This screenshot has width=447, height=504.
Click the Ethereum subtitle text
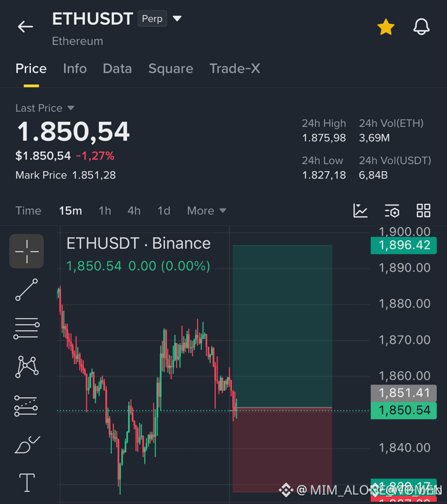click(78, 41)
